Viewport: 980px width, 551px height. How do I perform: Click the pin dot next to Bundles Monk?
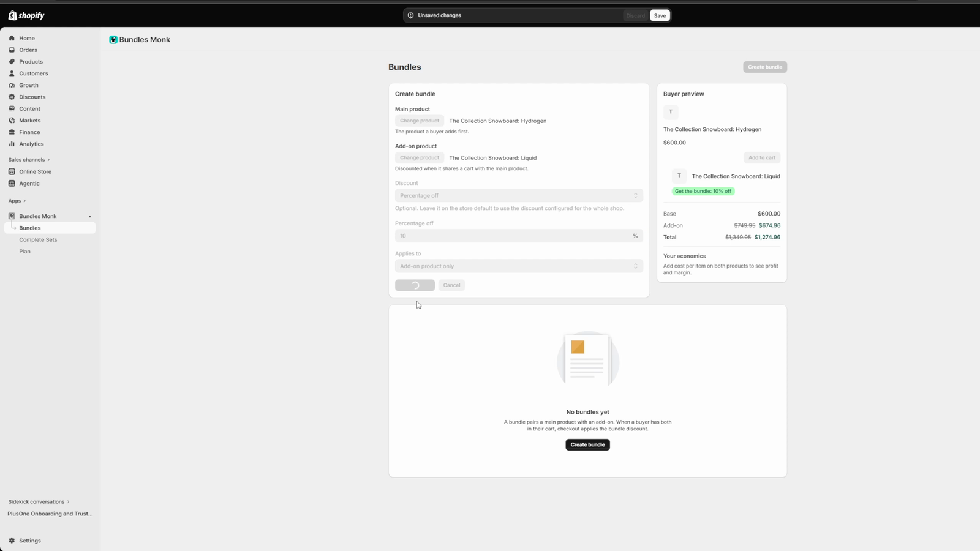(x=90, y=217)
